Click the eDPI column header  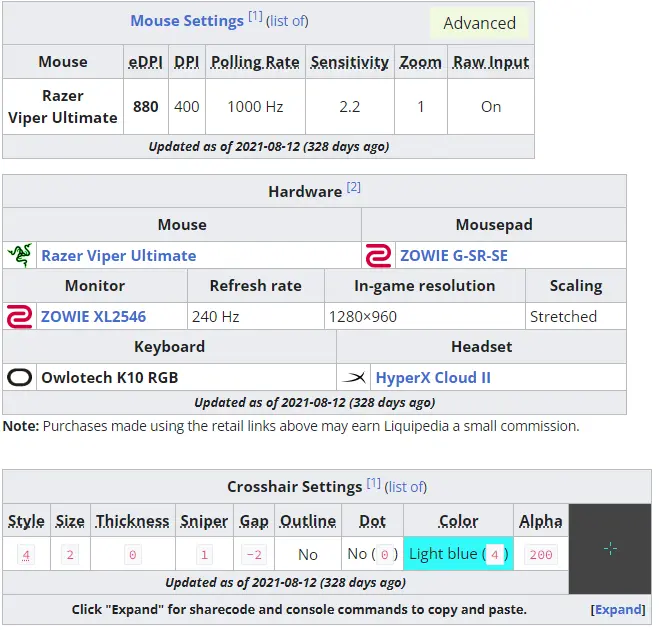click(145, 62)
